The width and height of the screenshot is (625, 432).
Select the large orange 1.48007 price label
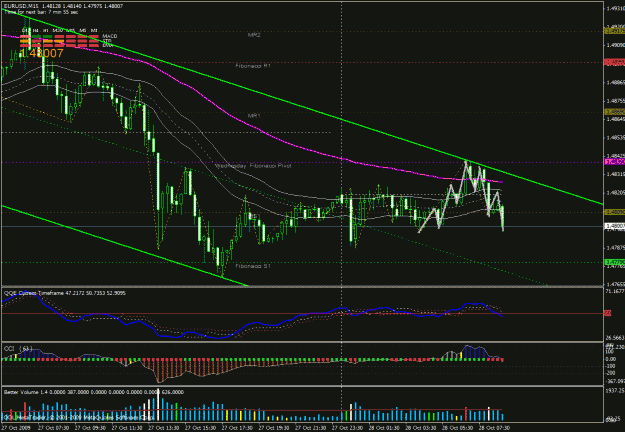pos(42,53)
